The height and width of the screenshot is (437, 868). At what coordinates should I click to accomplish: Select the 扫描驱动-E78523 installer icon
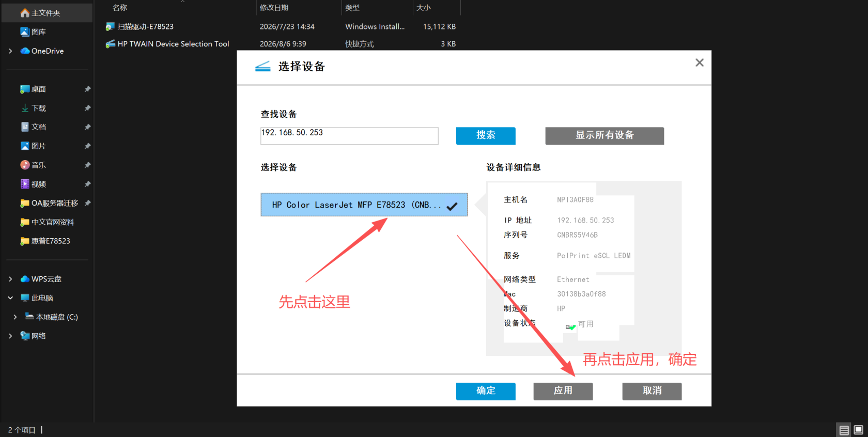tap(110, 26)
